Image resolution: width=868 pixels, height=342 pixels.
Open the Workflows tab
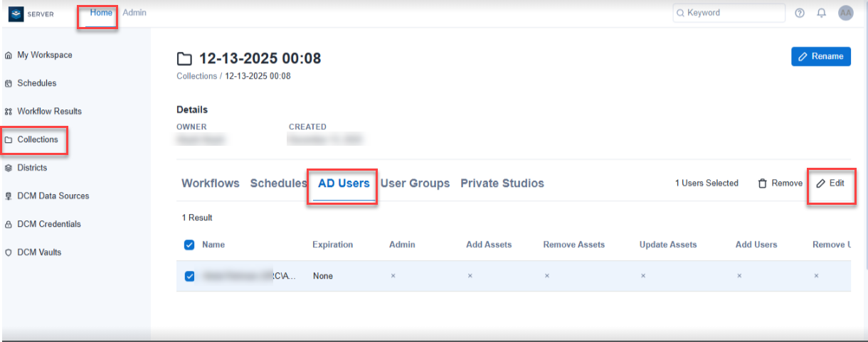click(x=211, y=183)
